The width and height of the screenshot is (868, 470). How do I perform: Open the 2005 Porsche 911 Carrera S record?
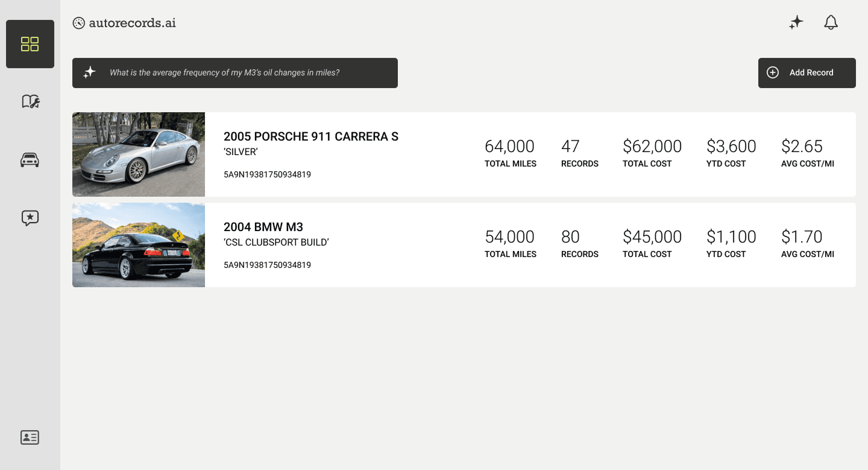click(x=310, y=136)
